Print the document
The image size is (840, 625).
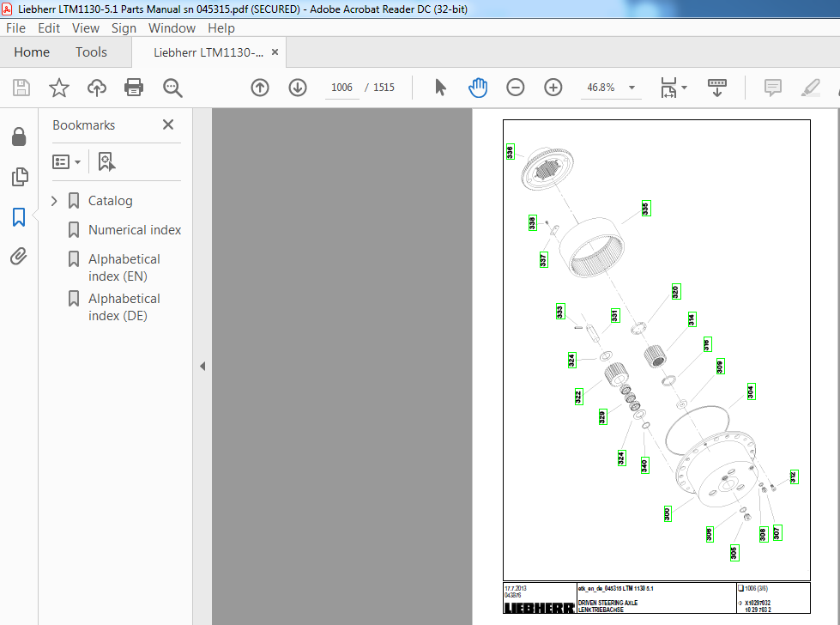pyautogui.click(x=133, y=88)
